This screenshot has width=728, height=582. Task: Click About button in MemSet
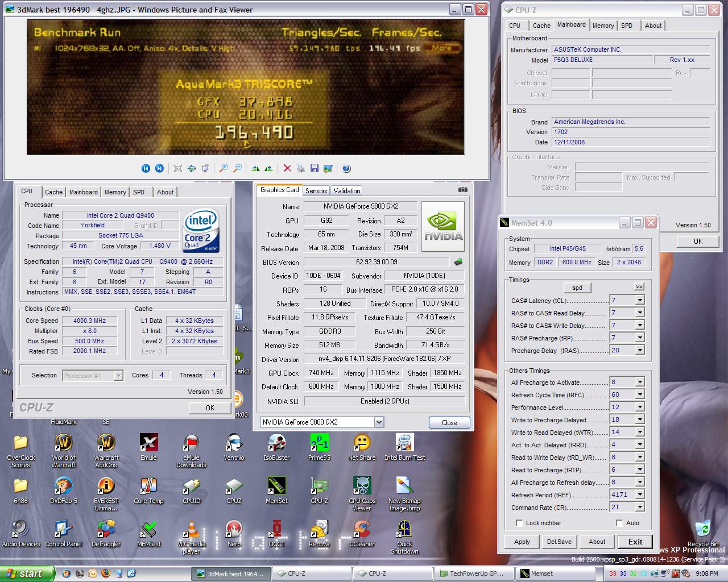597,542
